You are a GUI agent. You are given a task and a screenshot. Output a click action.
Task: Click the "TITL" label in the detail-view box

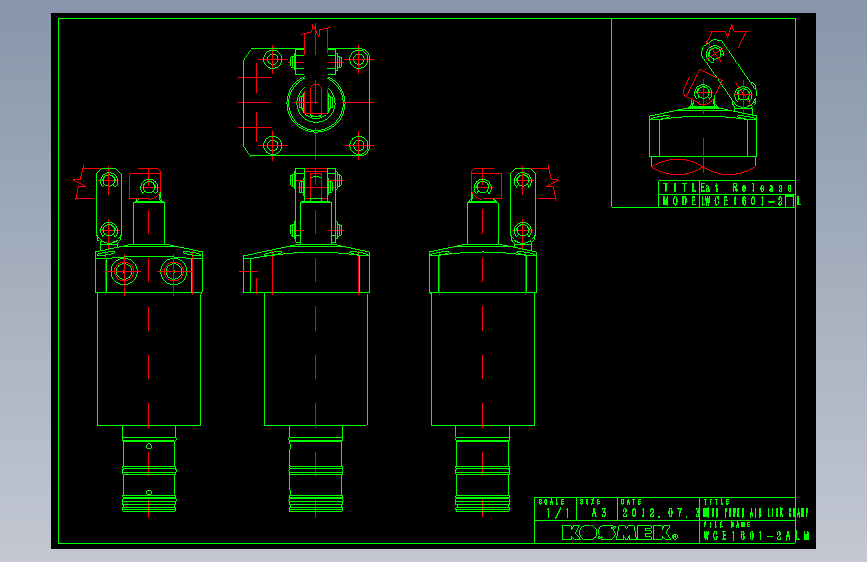[x=680, y=188]
